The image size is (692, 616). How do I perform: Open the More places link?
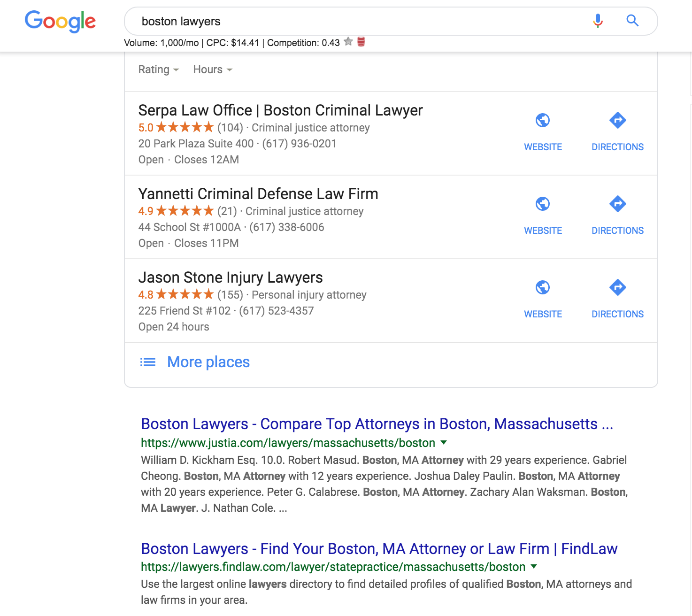pos(208,362)
